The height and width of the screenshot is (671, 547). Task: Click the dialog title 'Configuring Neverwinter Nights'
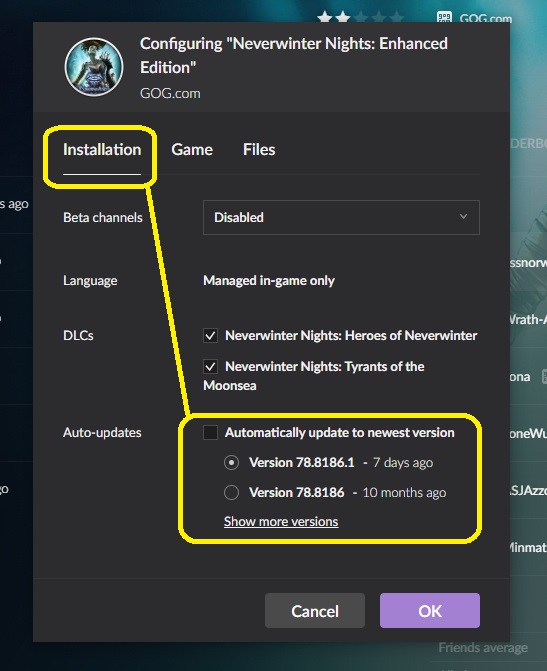click(294, 56)
